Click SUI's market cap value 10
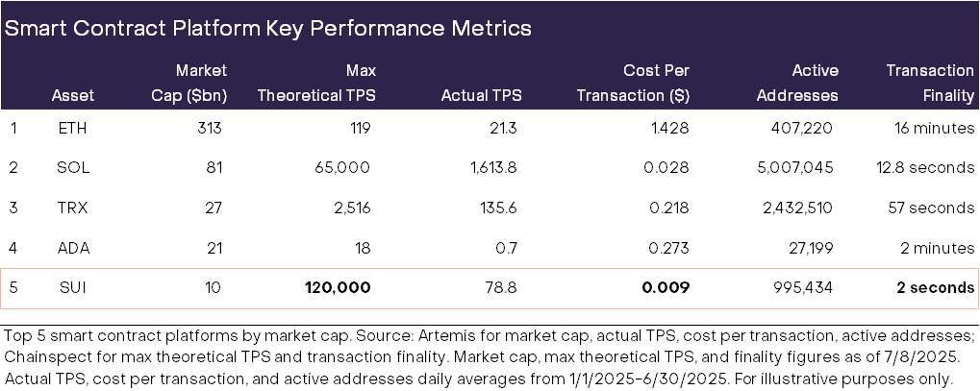This screenshot has width=980, height=391. (213, 288)
